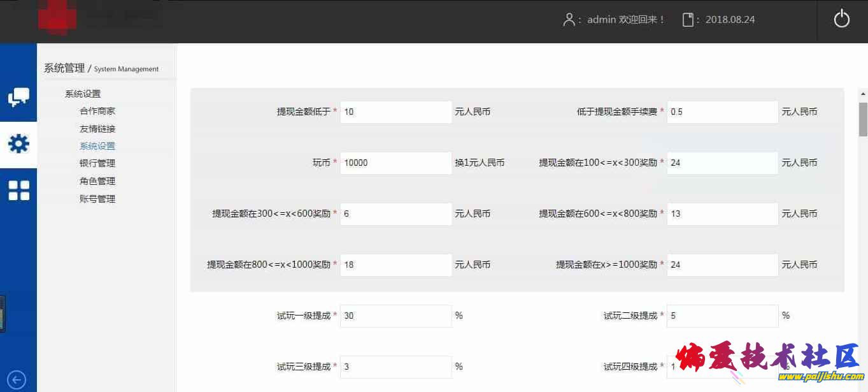Click the 300<=x<600 reward input field

[396, 214]
